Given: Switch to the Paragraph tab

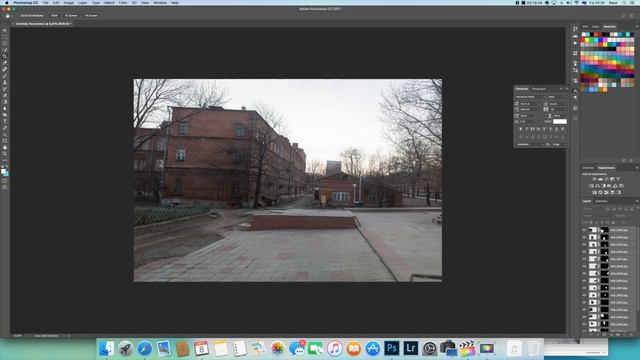Looking at the screenshot, I should [x=539, y=89].
